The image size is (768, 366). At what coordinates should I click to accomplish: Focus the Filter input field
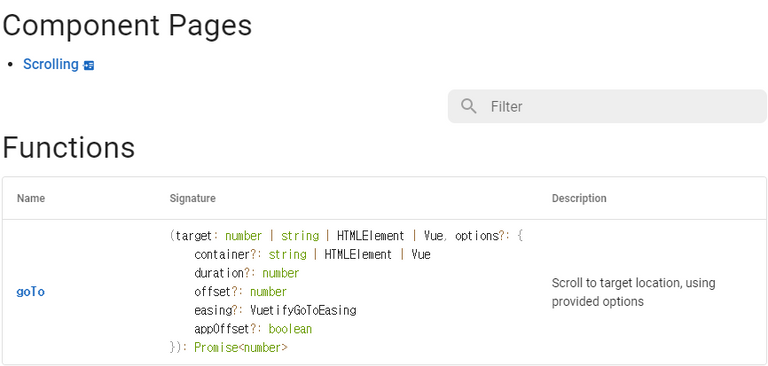[607, 106]
